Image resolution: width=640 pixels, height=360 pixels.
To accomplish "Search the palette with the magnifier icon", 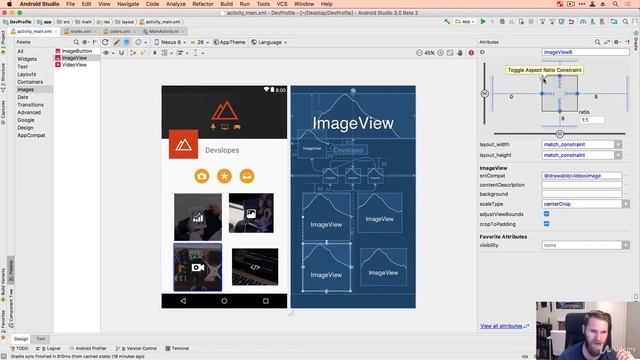I will click(76, 42).
